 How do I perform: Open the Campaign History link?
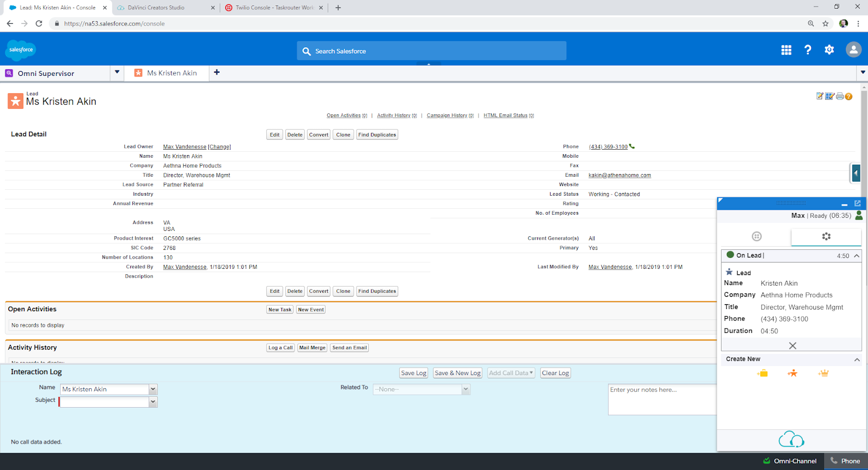pos(450,115)
